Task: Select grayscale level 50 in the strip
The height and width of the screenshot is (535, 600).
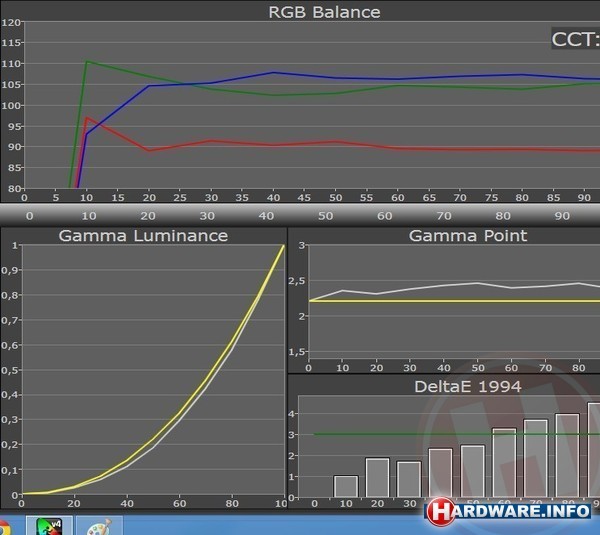Action: point(326,216)
